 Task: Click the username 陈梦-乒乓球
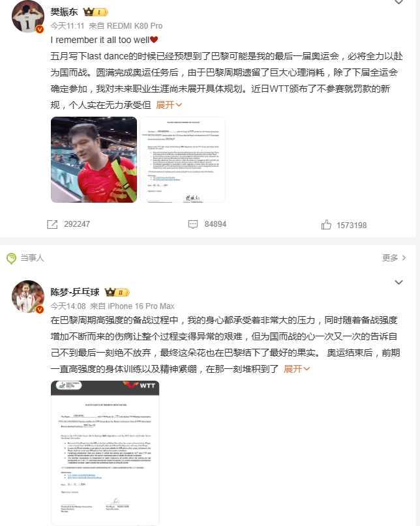(75, 292)
